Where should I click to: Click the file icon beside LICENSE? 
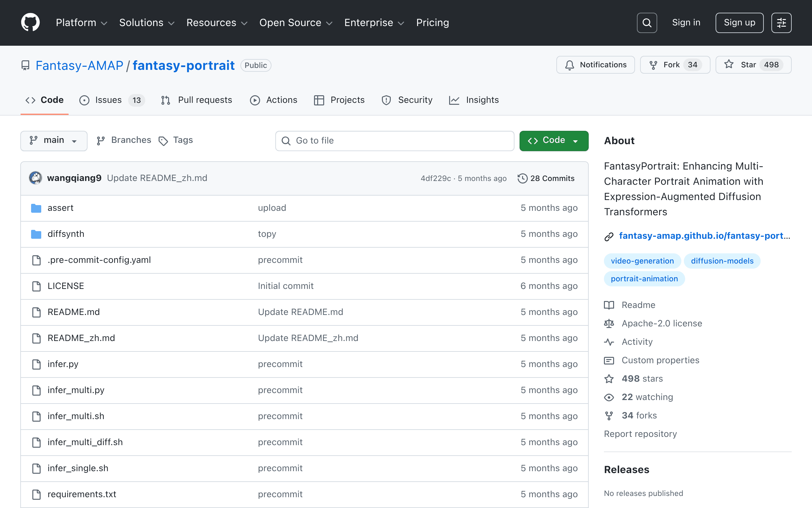pyautogui.click(x=36, y=286)
